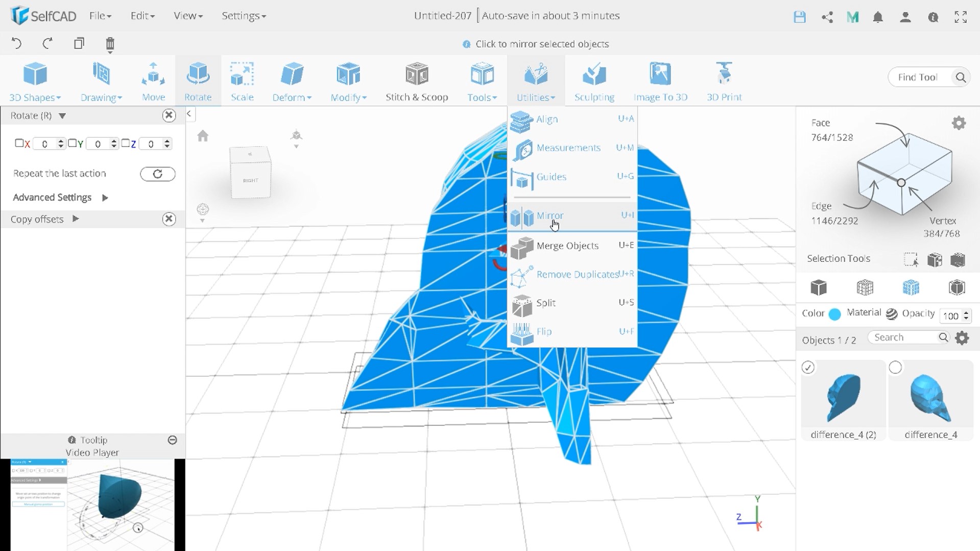Close the Rotate panel
The height and width of the screenshot is (551, 980).
169,115
